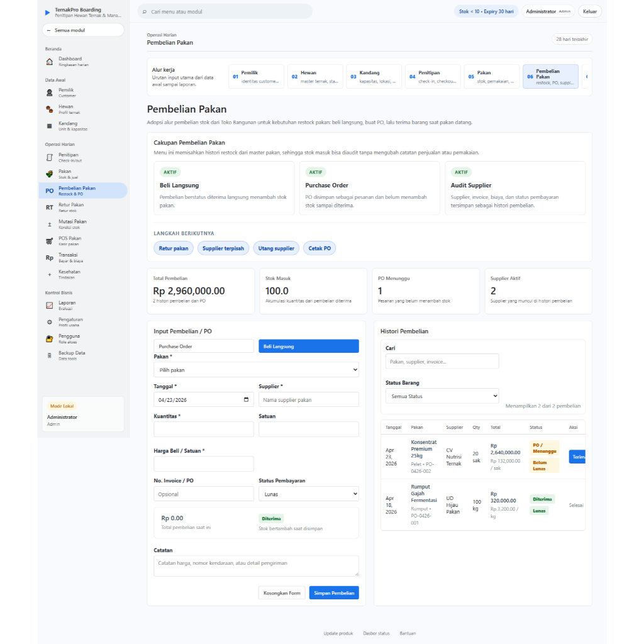The width and height of the screenshot is (644, 644).
Task: Click the Administrator profile button
Action: [548, 11]
